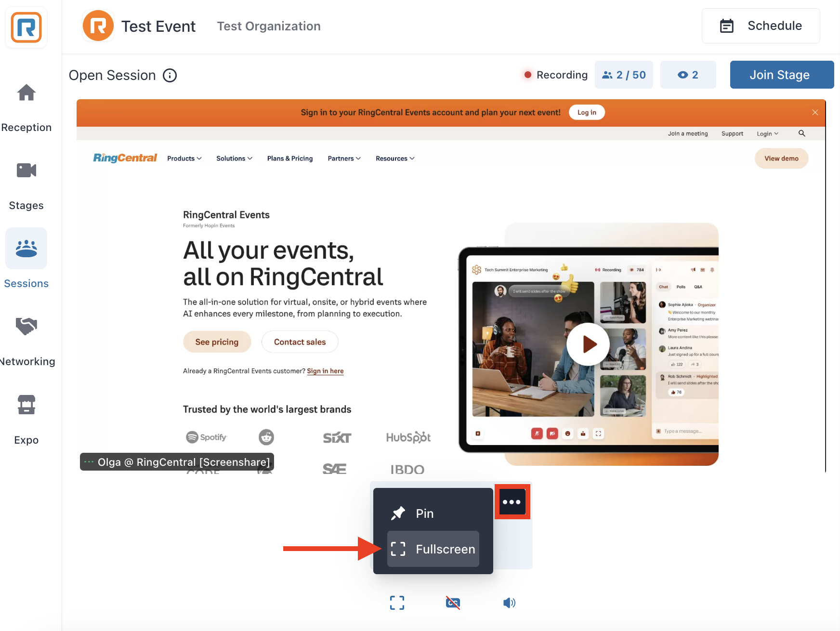The image size is (840, 631).
Task: Click the Open Session heading
Action: 112,76
